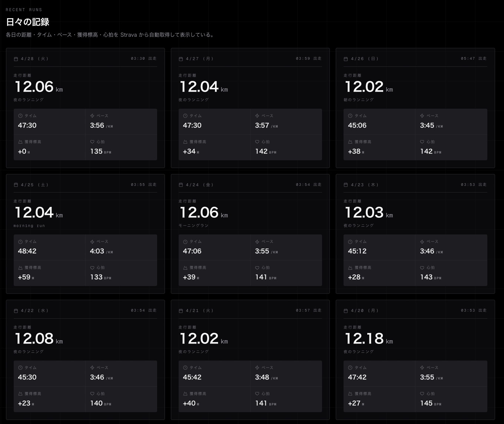This screenshot has height=424, width=504.
Task: Click the calendar icon on the 4/24 (金) card
Action: [181, 185]
